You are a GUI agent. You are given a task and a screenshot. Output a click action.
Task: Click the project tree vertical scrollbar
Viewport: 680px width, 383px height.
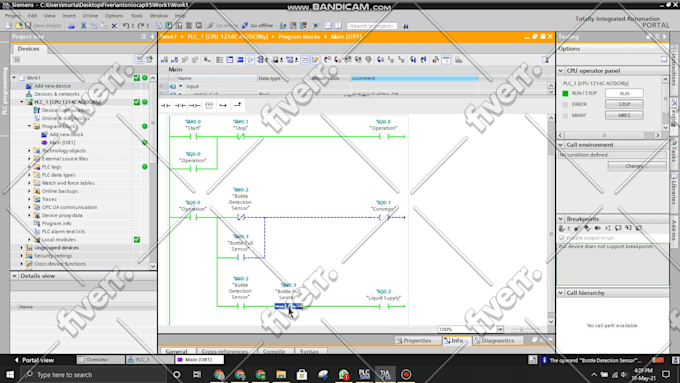coord(153,172)
